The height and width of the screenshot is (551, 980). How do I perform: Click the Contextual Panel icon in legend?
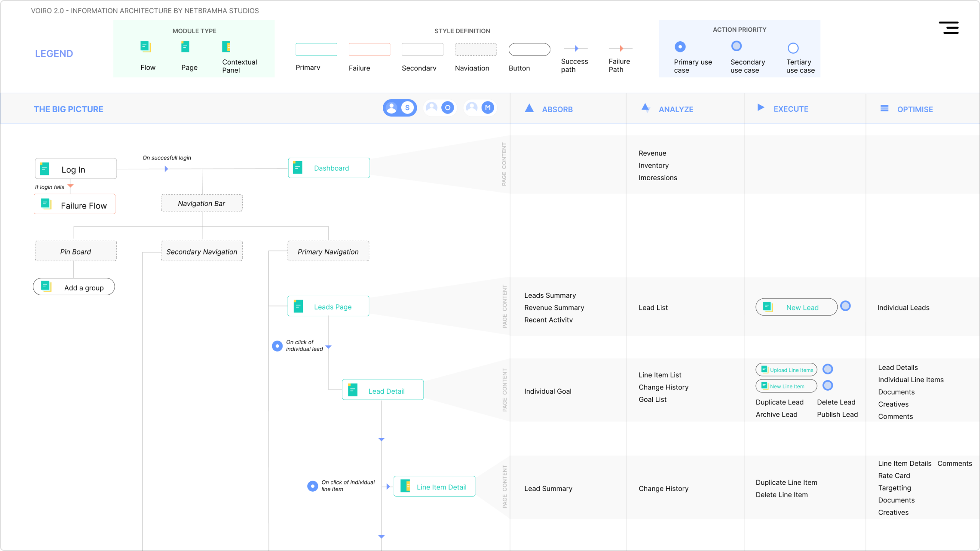pos(226,47)
